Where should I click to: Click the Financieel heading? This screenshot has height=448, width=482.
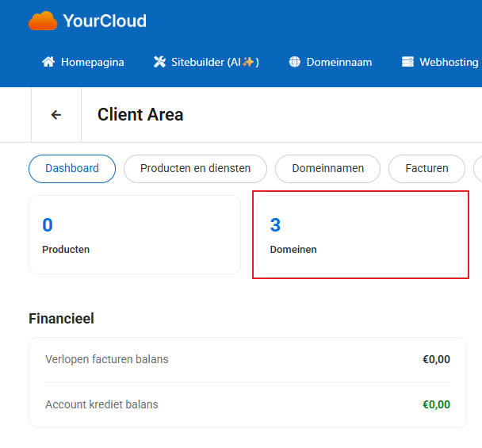point(61,319)
